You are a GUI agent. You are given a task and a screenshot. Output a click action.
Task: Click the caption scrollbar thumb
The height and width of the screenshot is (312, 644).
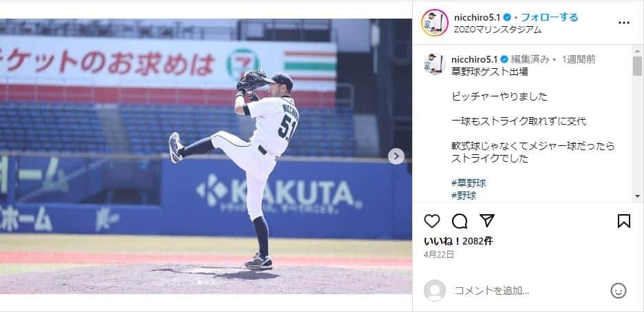(x=637, y=67)
